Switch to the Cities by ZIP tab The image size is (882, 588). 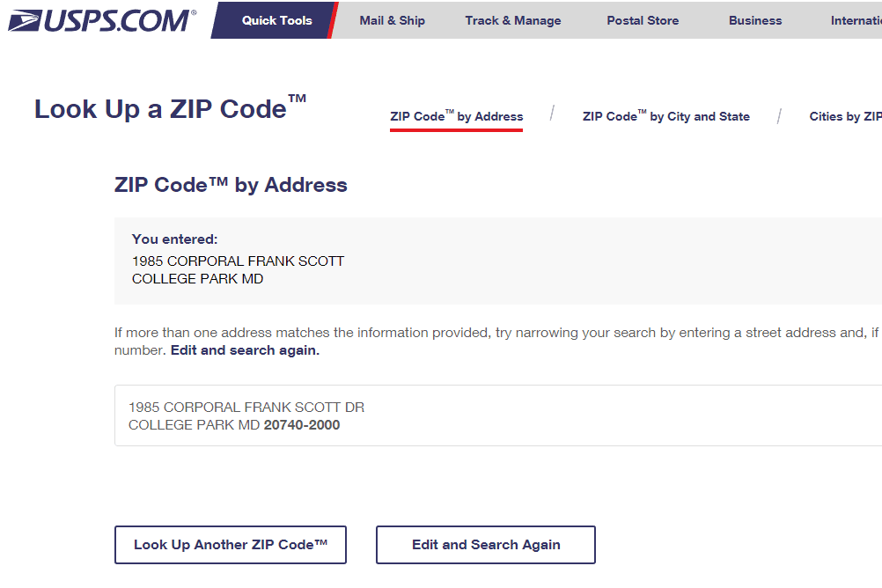click(845, 116)
